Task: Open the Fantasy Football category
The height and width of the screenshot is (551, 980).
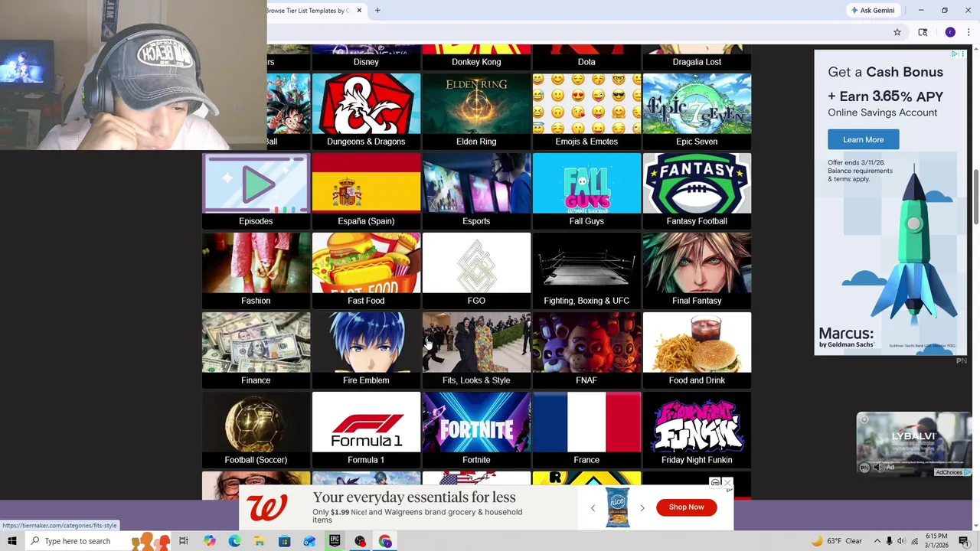Action: [x=697, y=191]
